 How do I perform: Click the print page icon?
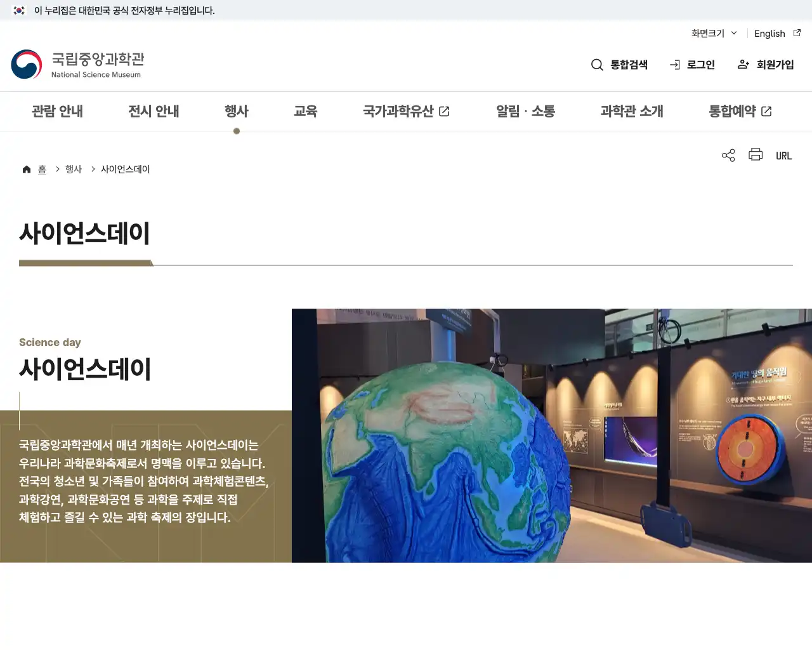(755, 155)
